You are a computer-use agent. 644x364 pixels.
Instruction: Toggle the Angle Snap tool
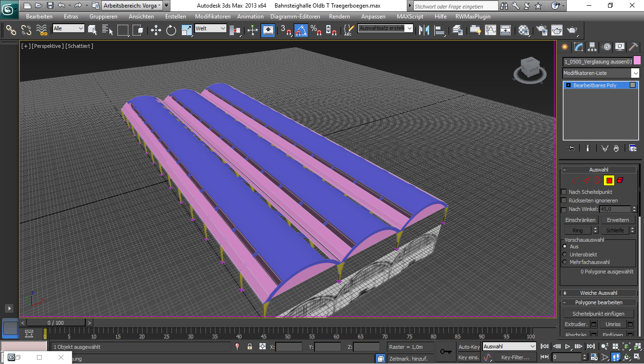301,30
